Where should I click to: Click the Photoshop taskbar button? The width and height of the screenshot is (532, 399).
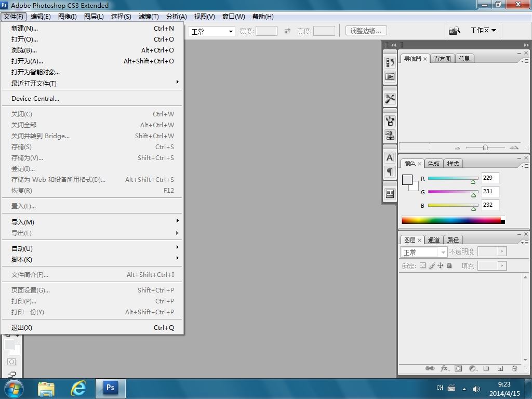(111, 389)
